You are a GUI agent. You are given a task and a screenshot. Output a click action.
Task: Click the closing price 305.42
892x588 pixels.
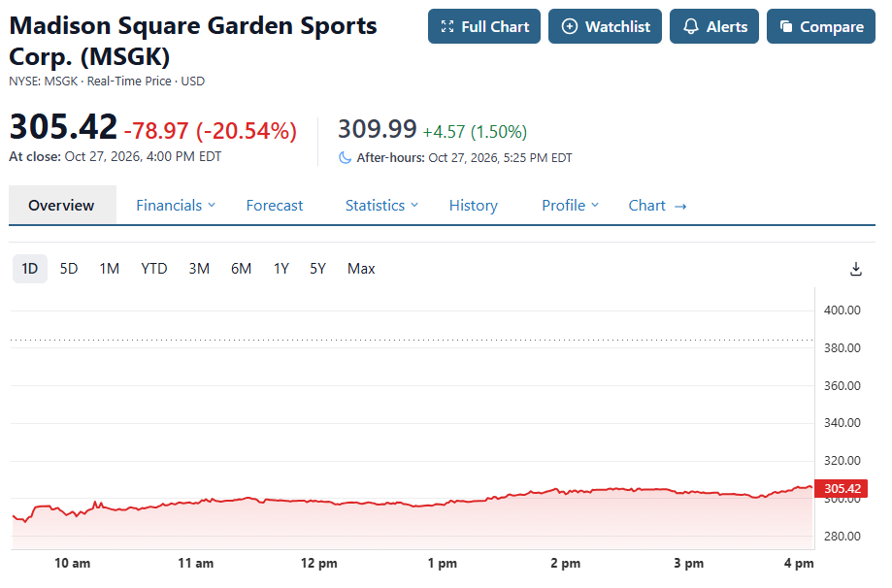point(63,126)
